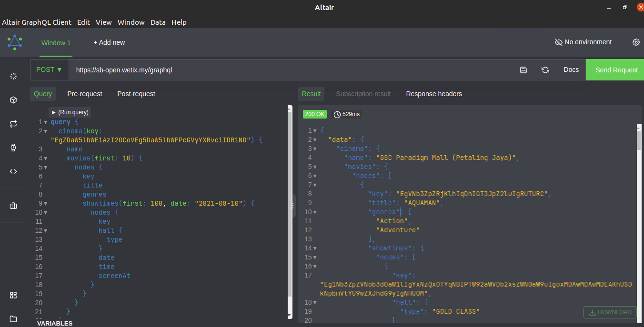This screenshot has width=644, height=327.
Task: Collapse result genres fold arrow on line 10
Action: (315, 212)
